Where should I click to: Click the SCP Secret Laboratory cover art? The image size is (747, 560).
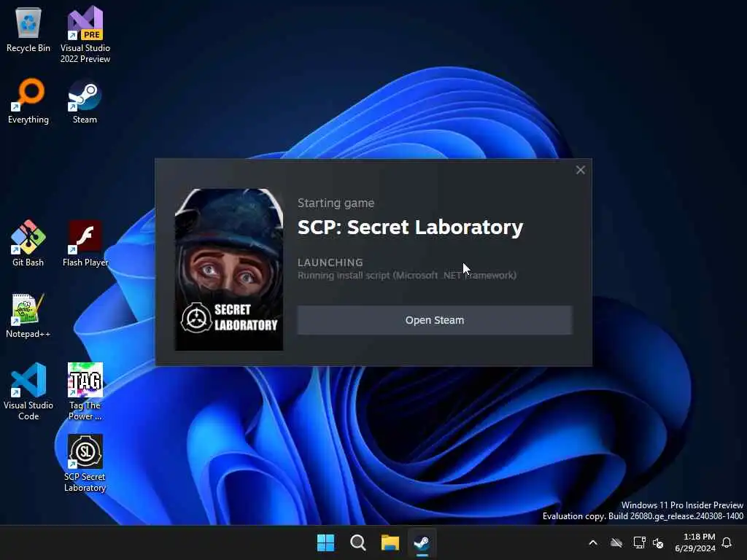point(229,270)
